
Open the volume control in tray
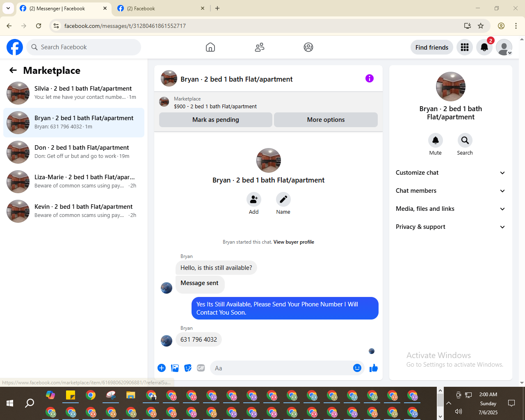tap(459, 411)
